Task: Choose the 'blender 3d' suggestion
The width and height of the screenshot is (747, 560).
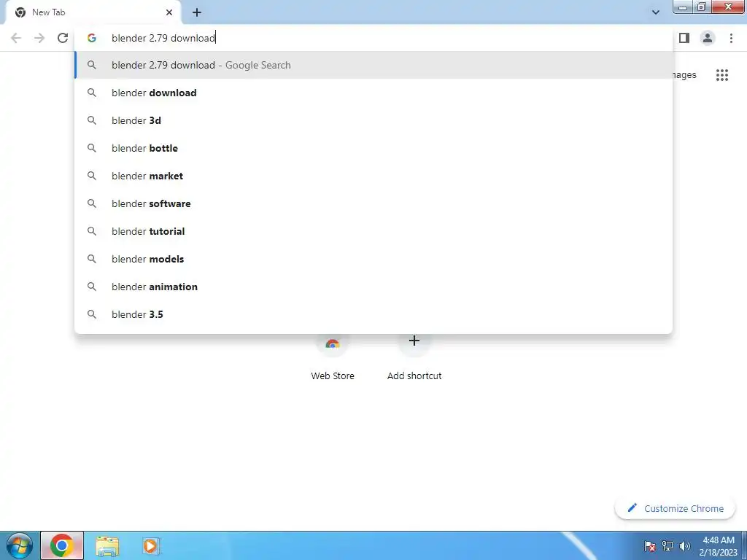Action: point(373,120)
